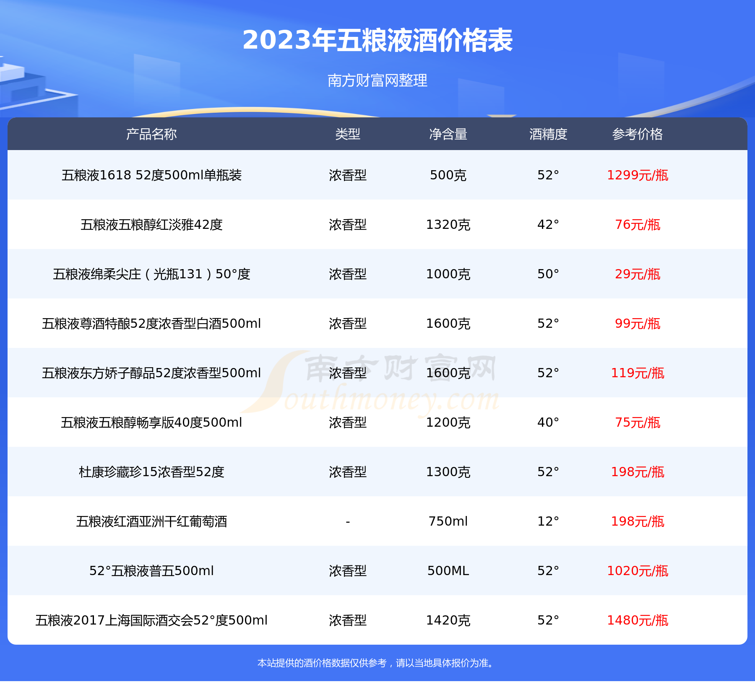This screenshot has width=755, height=700.
Task: Click product 五粮液尊酒特酿52度浓香型白酒500ml
Action: pyautogui.click(x=151, y=324)
